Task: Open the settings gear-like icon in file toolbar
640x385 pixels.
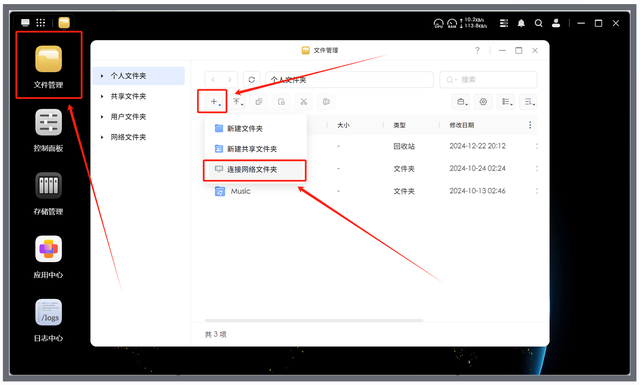Action: point(483,102)
